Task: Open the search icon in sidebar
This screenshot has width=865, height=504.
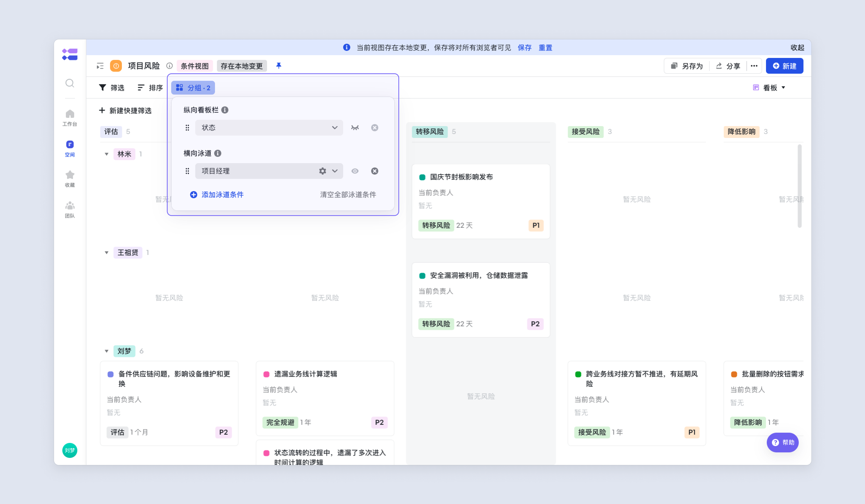Action: click(70, 83)
